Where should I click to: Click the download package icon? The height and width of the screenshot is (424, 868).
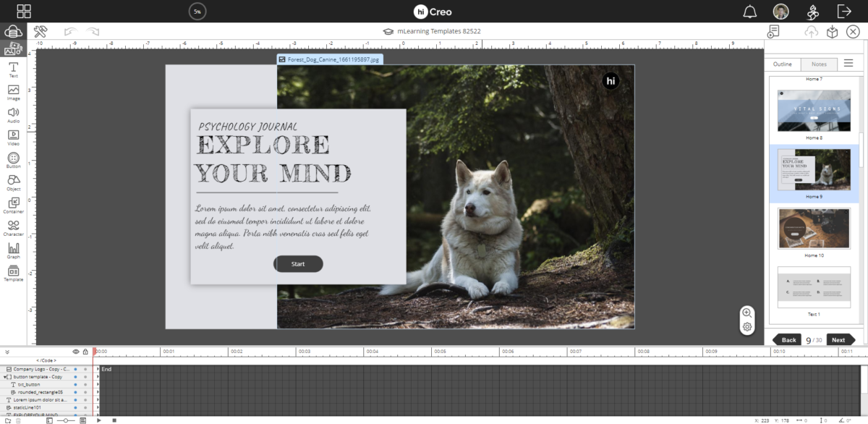click(833, 31)
